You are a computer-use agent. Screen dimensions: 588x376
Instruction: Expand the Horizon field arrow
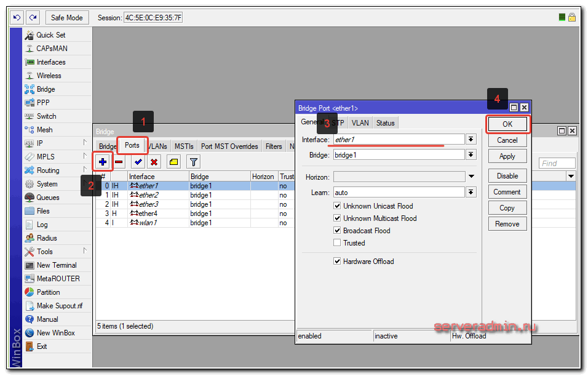pos(471,177)
